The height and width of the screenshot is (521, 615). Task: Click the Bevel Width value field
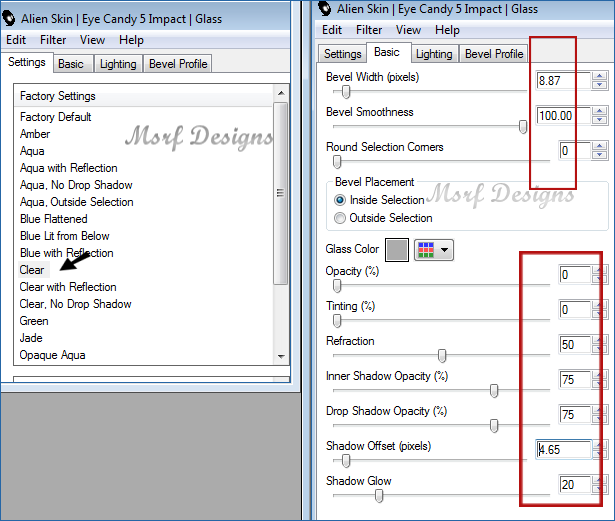pos(563,81)
